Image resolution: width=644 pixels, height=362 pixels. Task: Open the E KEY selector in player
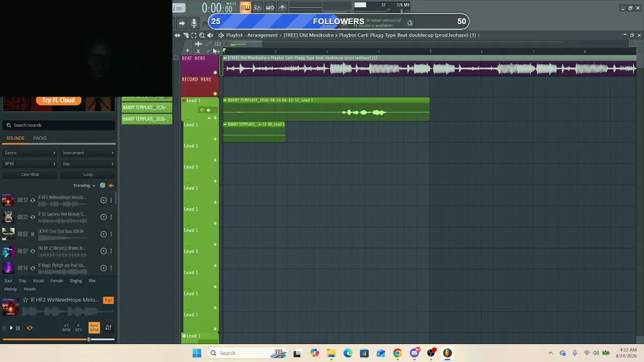coord(78,328)
